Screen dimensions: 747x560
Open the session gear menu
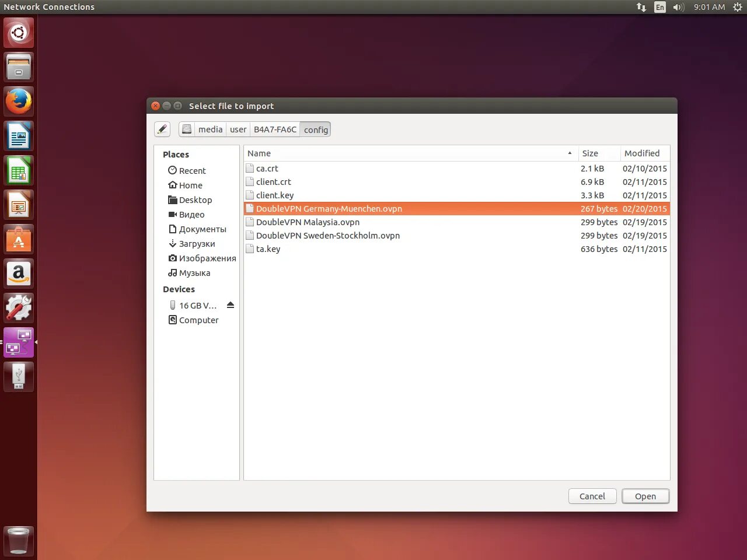[737, 7]
